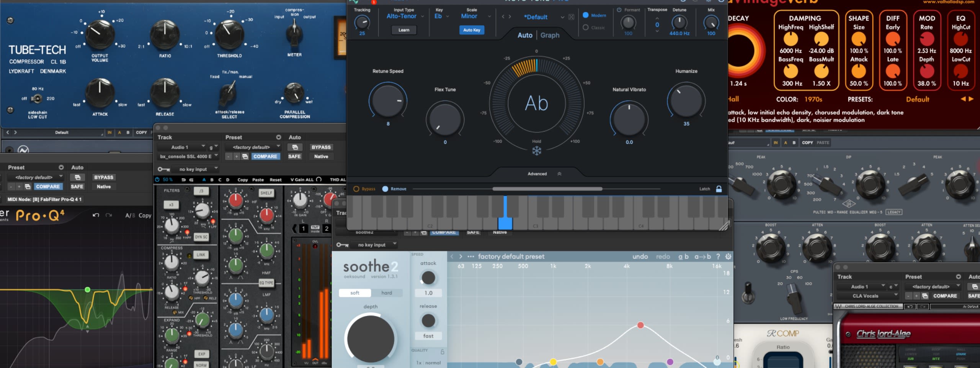Toggle the sidechain low cut switch on Tube-Tech
Viewport: 980px width, 368px height.
point(37,99)
